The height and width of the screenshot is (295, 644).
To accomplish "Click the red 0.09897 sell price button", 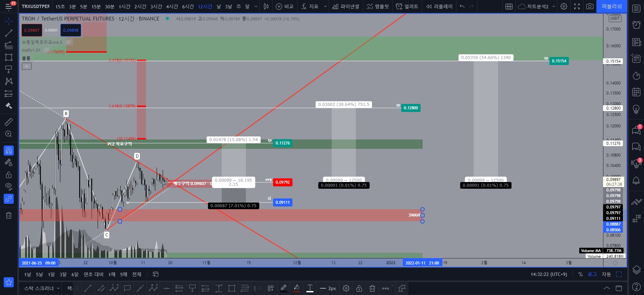I will (32, 30).
